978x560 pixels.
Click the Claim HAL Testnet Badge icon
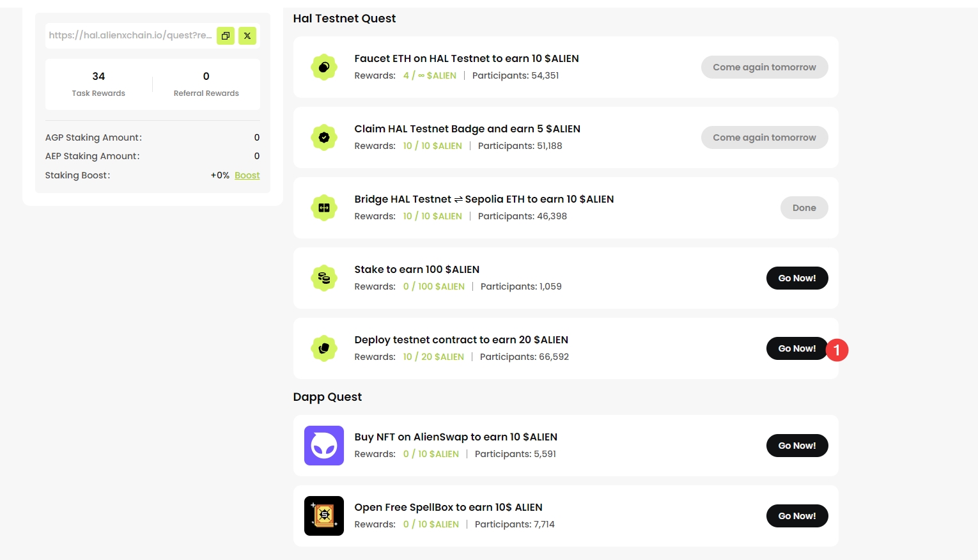pos(324,137)
